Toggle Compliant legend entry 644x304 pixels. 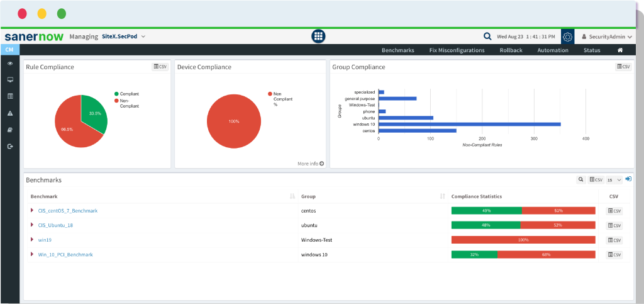pyautogui.click(x=126, y=94)
